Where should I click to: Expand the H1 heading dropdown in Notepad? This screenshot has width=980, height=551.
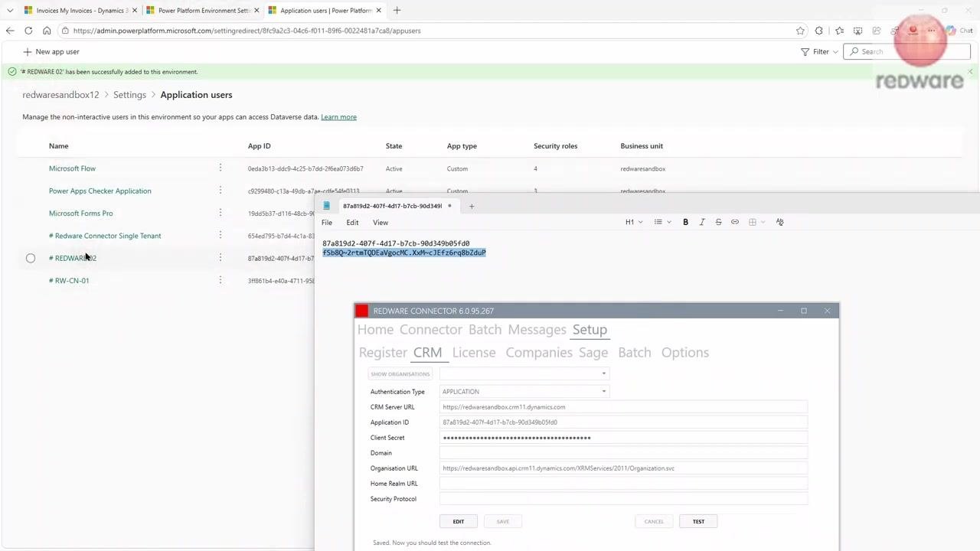click(634, 222)
